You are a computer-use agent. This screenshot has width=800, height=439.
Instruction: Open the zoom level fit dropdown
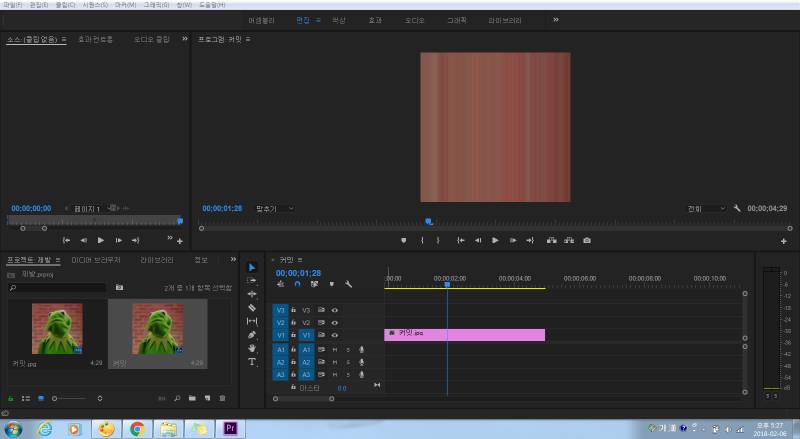coord(275,209)
